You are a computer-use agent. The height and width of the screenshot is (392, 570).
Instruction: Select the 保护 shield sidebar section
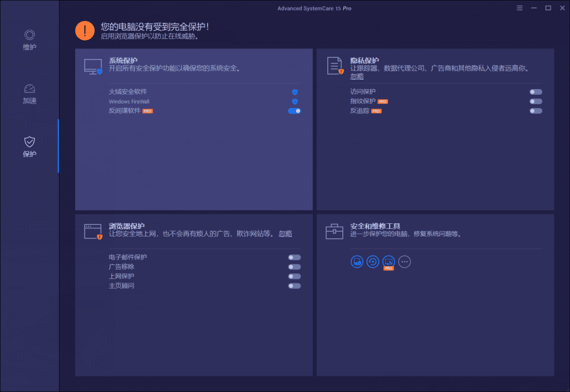[30, 147]
